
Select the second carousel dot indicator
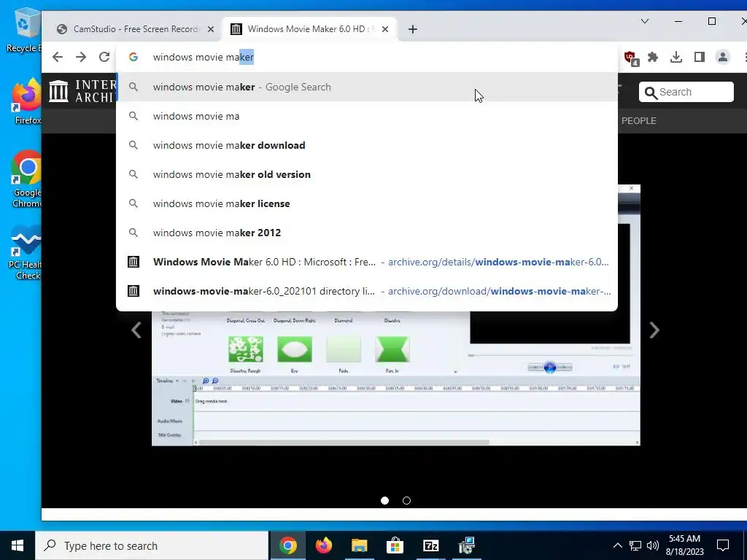(406, 500)
